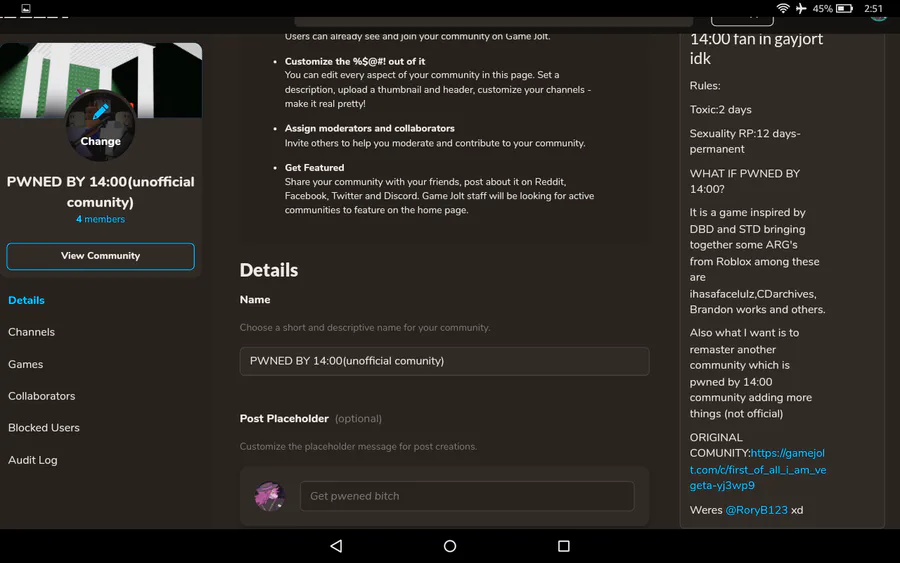The image size is (900, 563).
Task: Click the 'Customize the %$@#! out of it' heading
Action: point(355,61)
